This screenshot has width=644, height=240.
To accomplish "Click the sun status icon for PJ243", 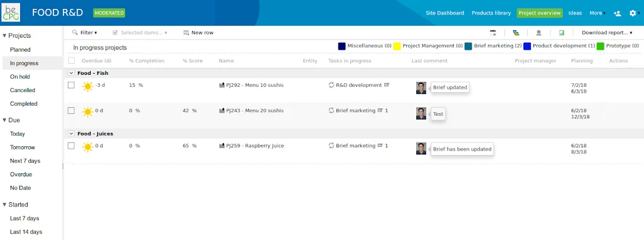I will pos(87,111).
